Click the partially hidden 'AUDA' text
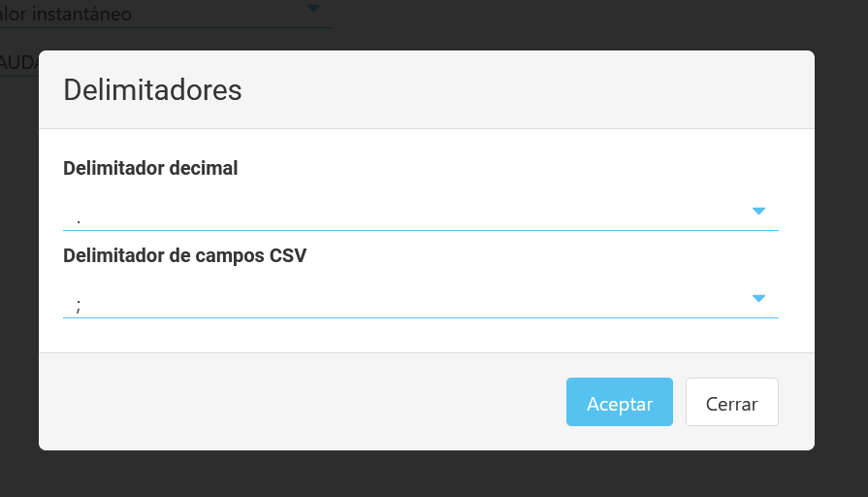The height and width of the screenshot is (497, 868). pos(19,62)
